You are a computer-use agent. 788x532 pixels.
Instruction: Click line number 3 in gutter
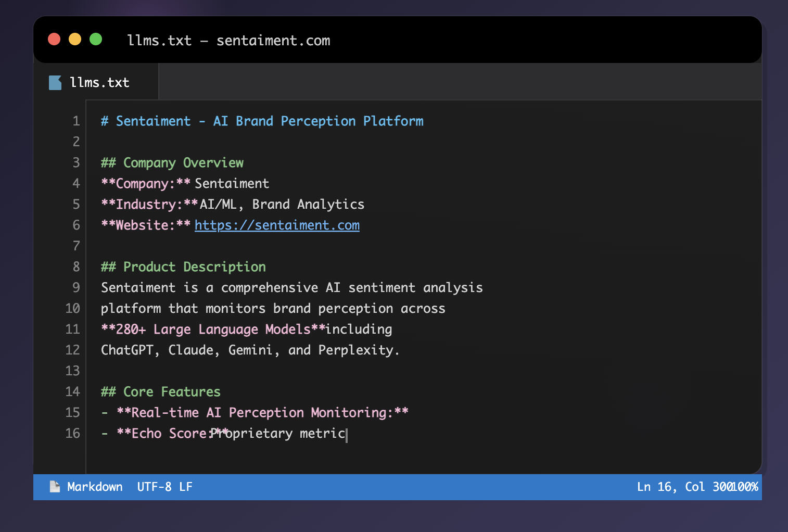pos(76,163)
